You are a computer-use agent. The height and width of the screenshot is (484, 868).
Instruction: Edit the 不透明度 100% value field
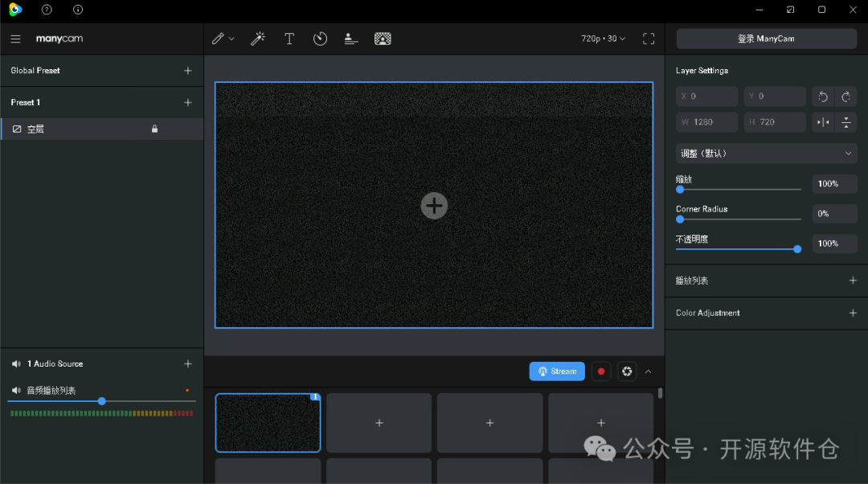pos(835,244)
